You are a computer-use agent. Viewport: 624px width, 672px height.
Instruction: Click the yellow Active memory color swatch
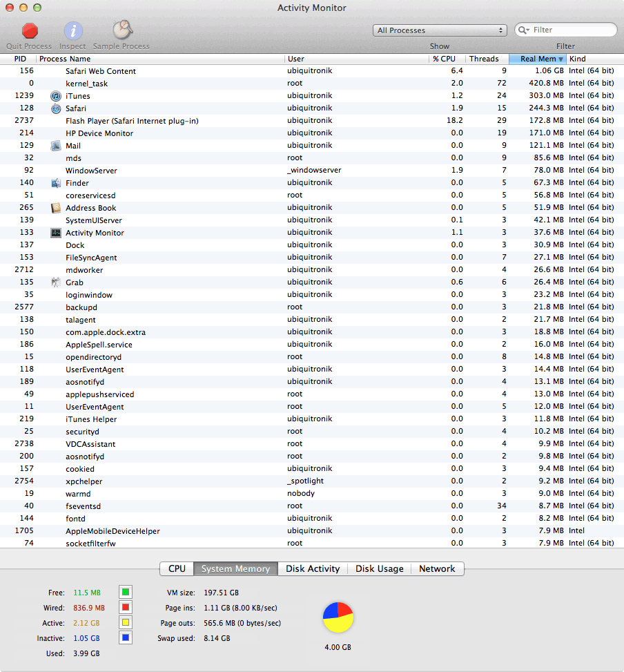click(x=126, y=623)
